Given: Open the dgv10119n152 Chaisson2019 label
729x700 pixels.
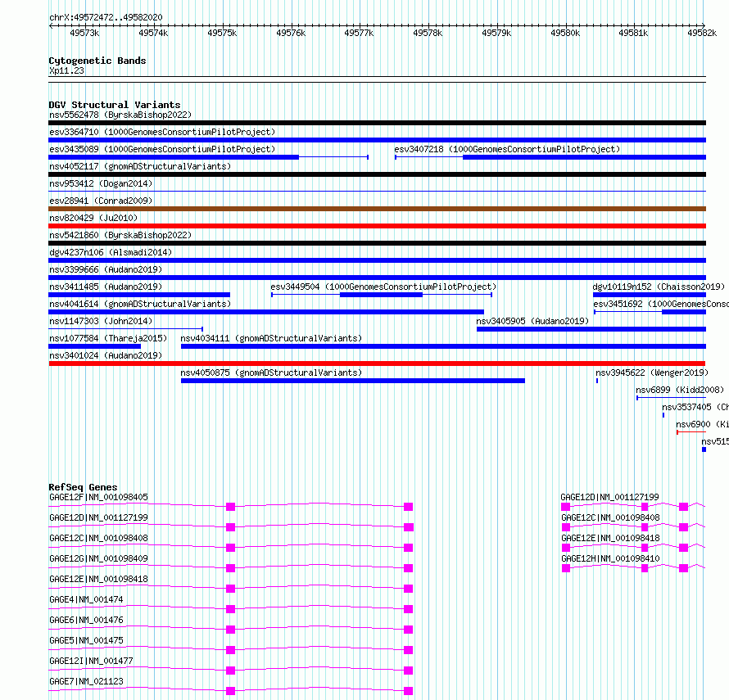Looking at the screenshot, I should pyautogui.click(x=659, y=287).
